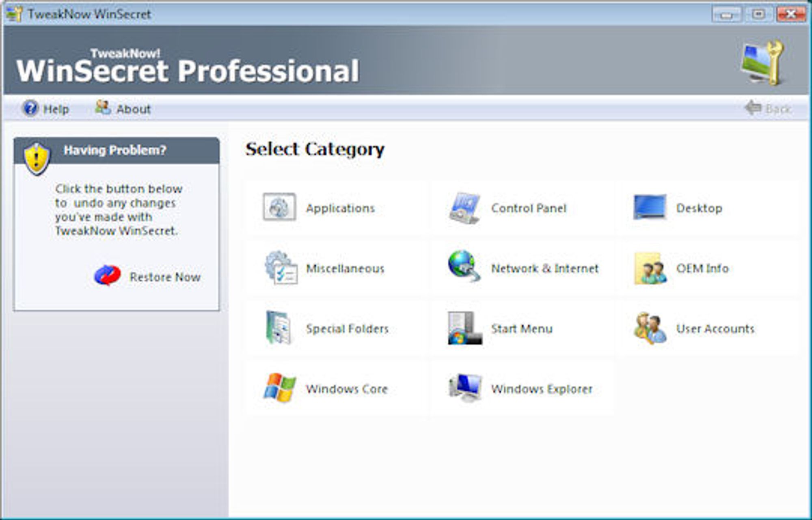Go Back using the Back label

[x=778, y=109]
